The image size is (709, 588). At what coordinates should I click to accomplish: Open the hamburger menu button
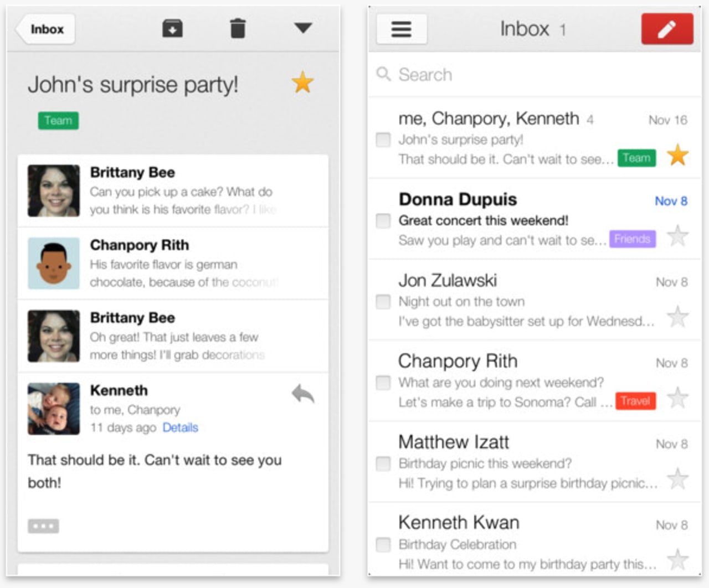pos(402,29)
